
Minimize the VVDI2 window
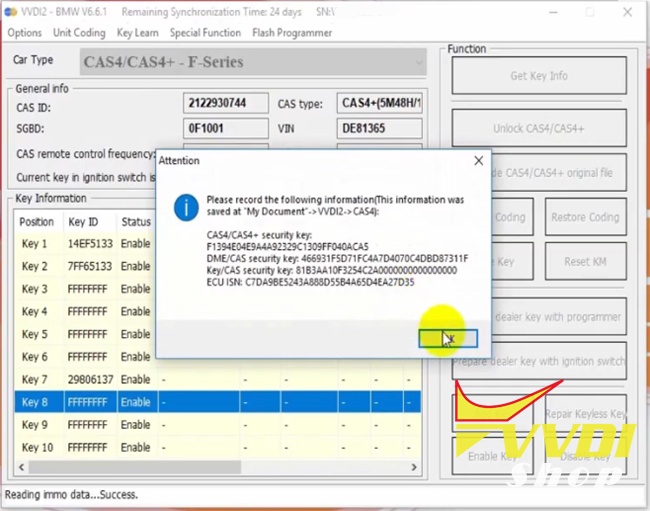pos(553,12)
